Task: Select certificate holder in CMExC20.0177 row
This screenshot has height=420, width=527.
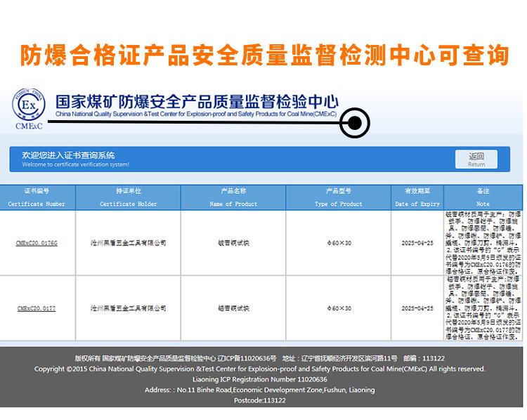Action: 128,308
